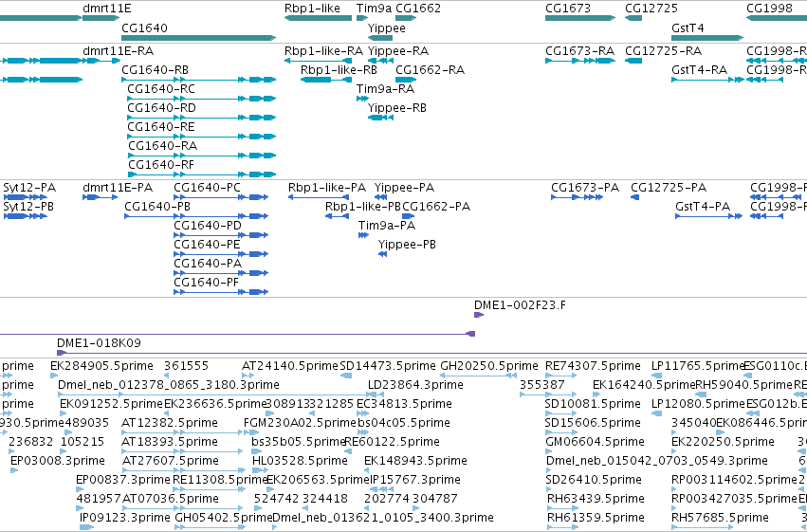
Task: Click the AT24140.5prime EST label
Action: 290,366
